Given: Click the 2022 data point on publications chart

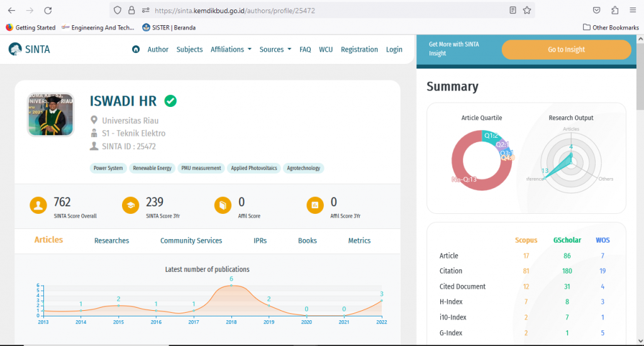Looking at the screenshot, I should pos(382,301).
